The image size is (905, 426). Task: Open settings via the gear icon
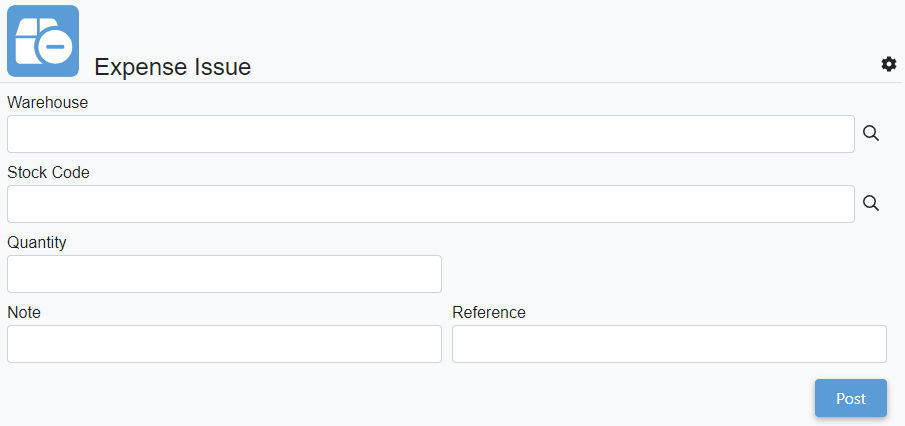(x=888, y=64)
